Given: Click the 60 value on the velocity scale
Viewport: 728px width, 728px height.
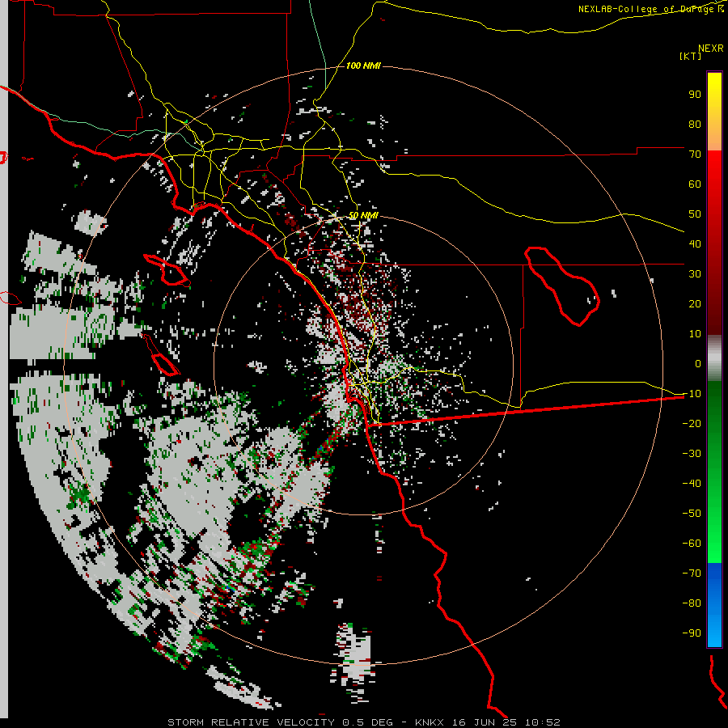Looking at the screenshot, I should tap(695, 184).
